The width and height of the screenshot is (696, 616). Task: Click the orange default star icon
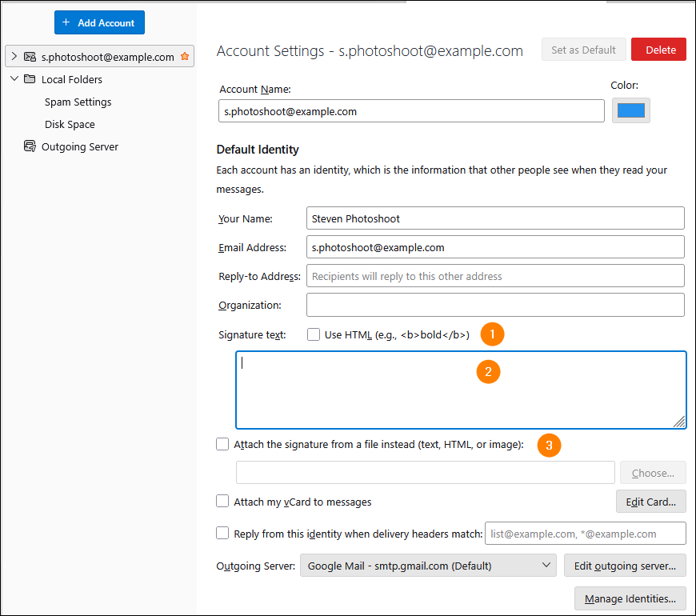tap(185, 56)
